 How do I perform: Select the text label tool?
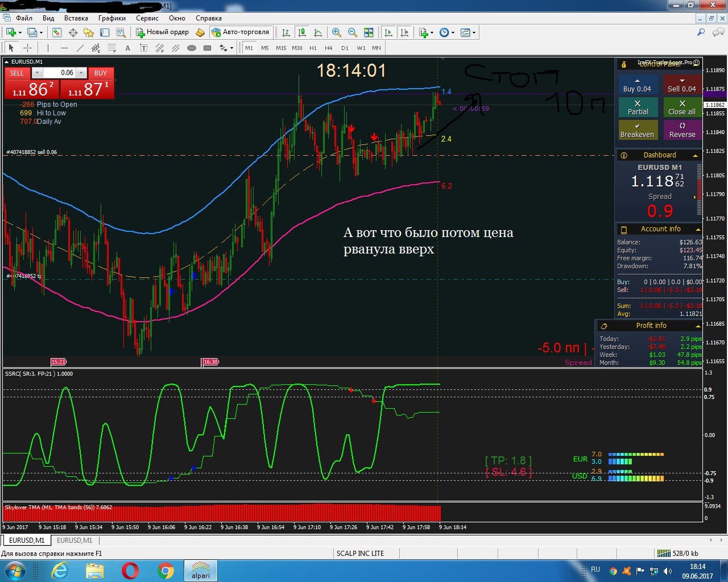pos(143,48)
